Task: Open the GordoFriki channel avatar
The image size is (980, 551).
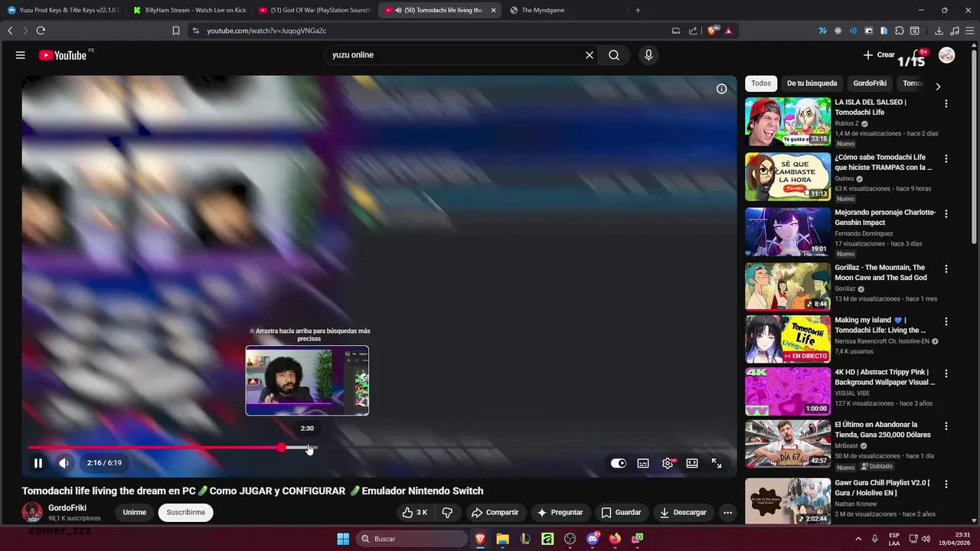Action: coord(32,513)
